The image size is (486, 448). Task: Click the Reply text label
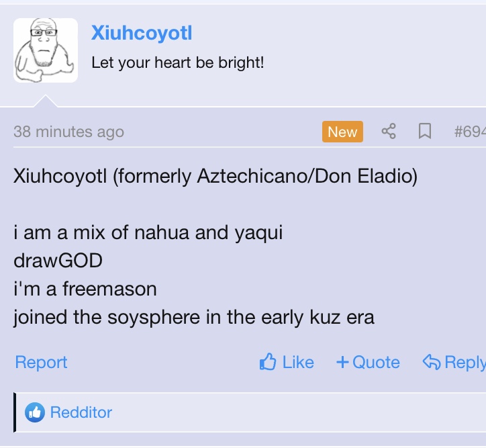(x=465, y=363)
